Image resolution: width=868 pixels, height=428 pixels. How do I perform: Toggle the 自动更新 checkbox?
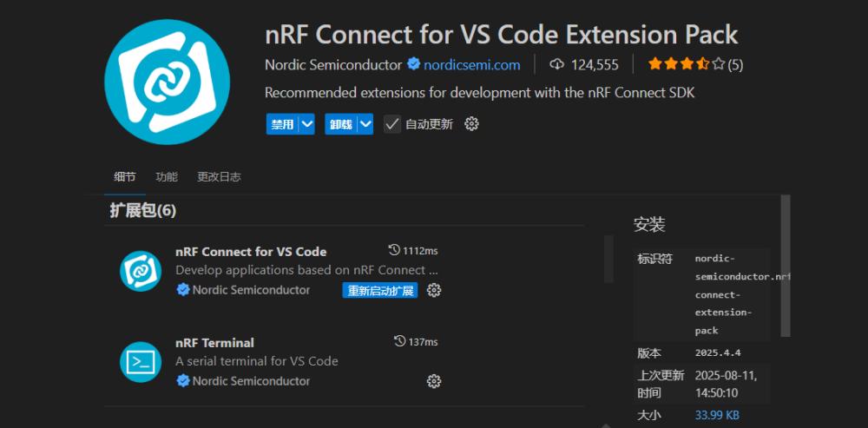(x=392, y=124)
